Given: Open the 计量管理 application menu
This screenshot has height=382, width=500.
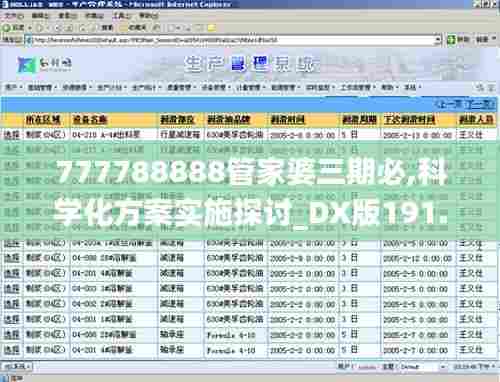Looking at the screenshot, I should (250, 87).
